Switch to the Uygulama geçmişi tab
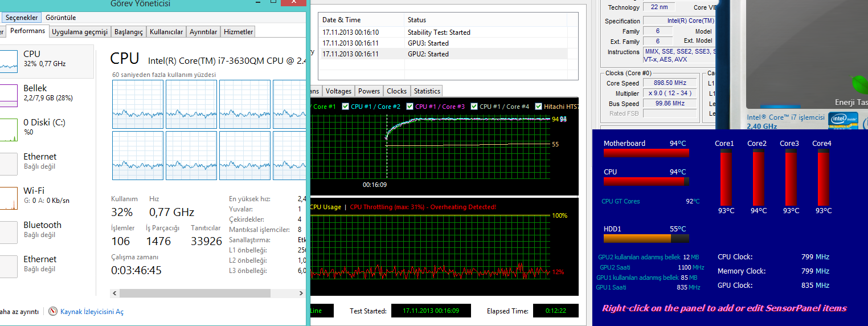868x326 pixels. click(x=80, y=32)
